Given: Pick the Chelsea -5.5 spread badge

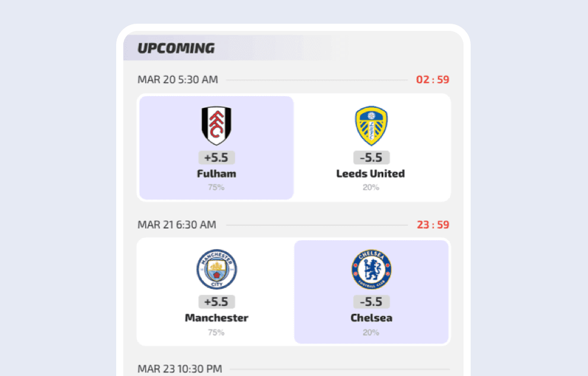Looking at the screenshot, I should pyautogui.click(x=371, y=302).
